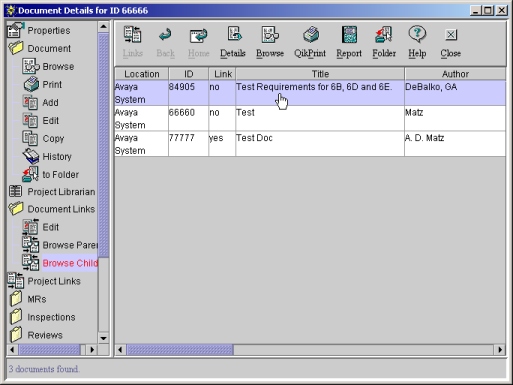Select the row with ID 77777

(x=310, y=144)
